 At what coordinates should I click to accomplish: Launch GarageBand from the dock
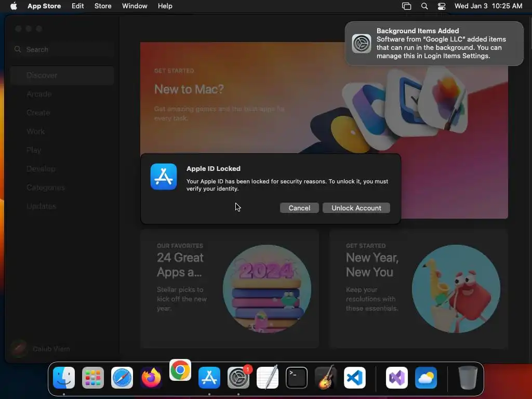[x=326, y=378]
